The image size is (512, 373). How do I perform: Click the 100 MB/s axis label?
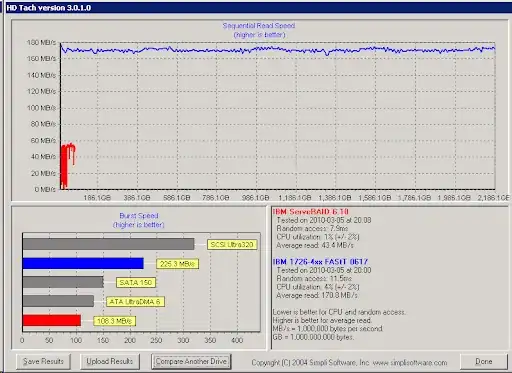coord(41,108)
